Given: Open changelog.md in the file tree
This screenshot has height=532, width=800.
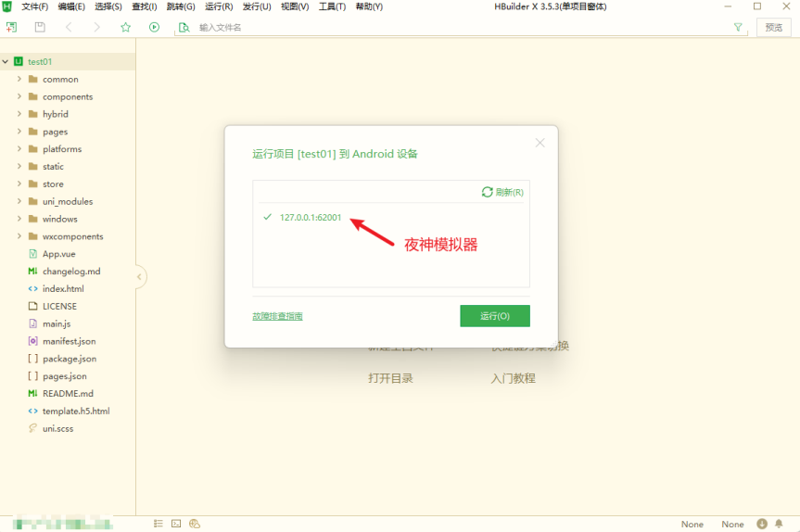Looking at the screenshot, I should pyautogui.click(x=71, y=271).
